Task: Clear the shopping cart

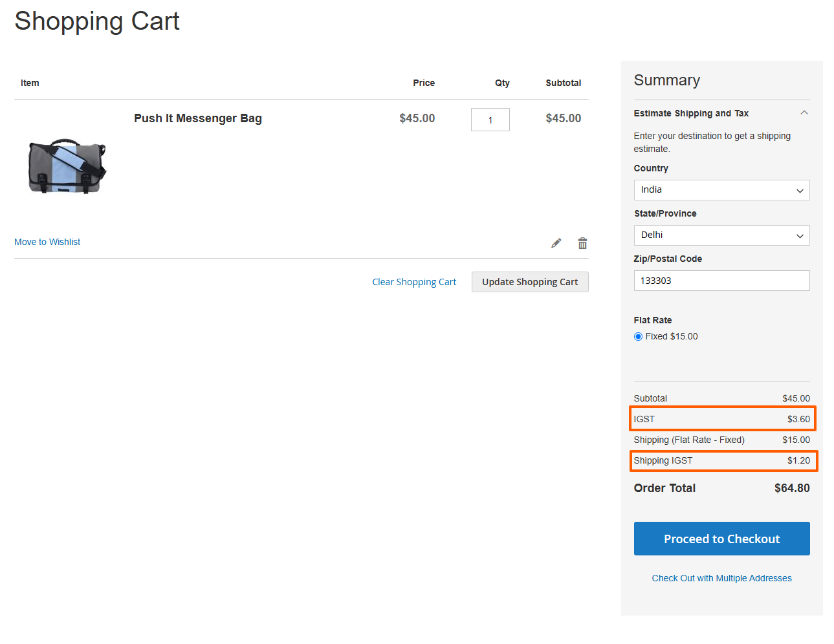Action: (414, 282)
